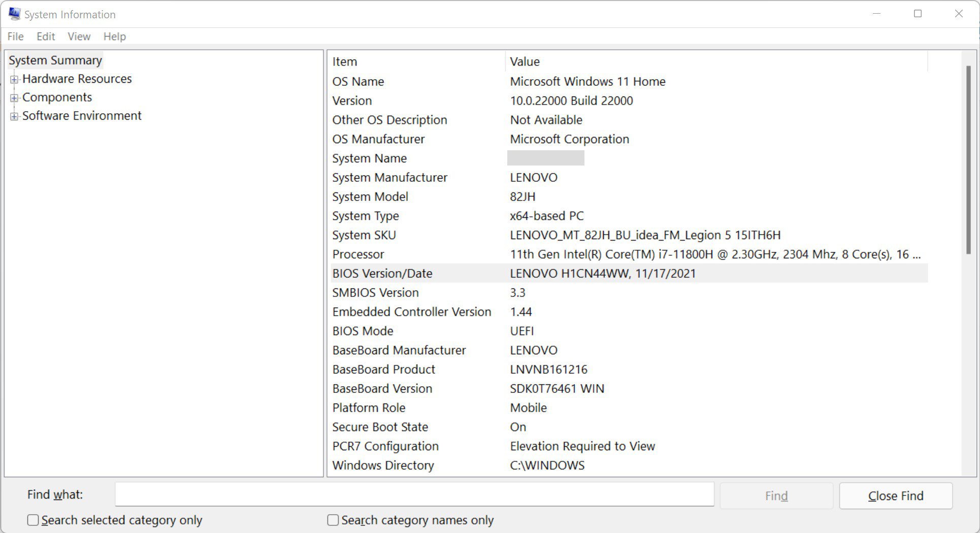
Task: Click the value x64-based PC
Action: (x=546, y=216)
